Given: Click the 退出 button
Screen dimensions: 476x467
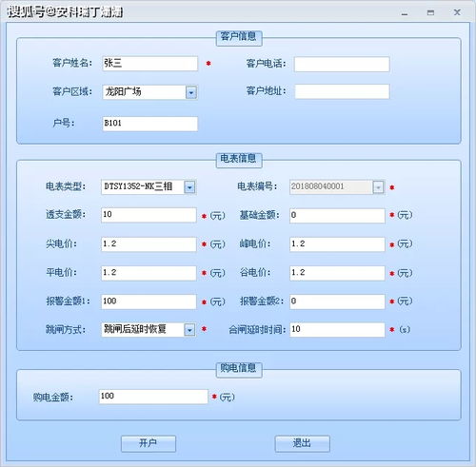Looking at the screenshot, I should (302, 443).
